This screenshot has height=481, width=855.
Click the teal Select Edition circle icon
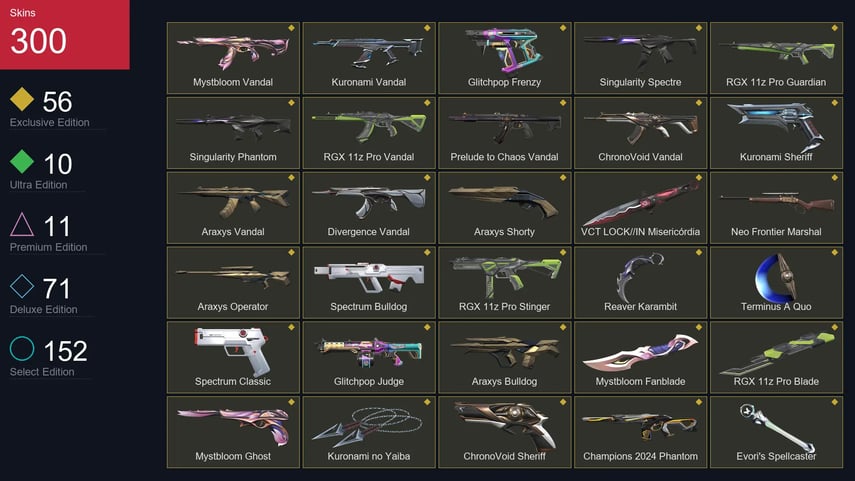click(22, 348)
